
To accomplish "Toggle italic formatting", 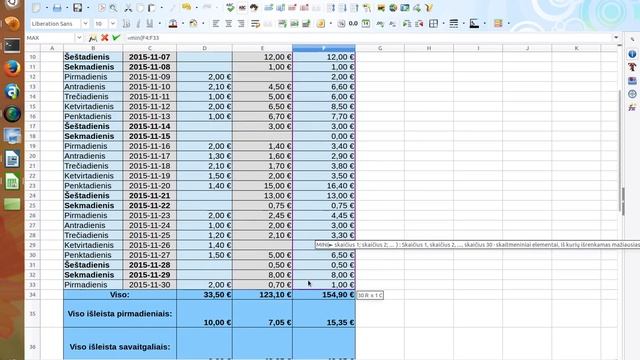I will [138, 24].
